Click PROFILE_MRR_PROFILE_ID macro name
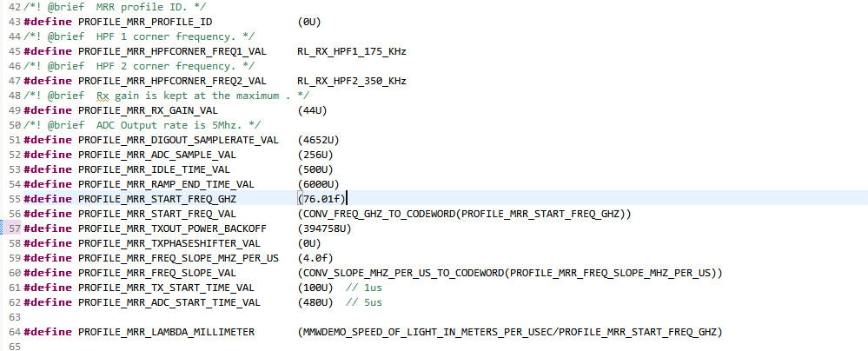Screen dimensions: 868x351 [145, 22]
